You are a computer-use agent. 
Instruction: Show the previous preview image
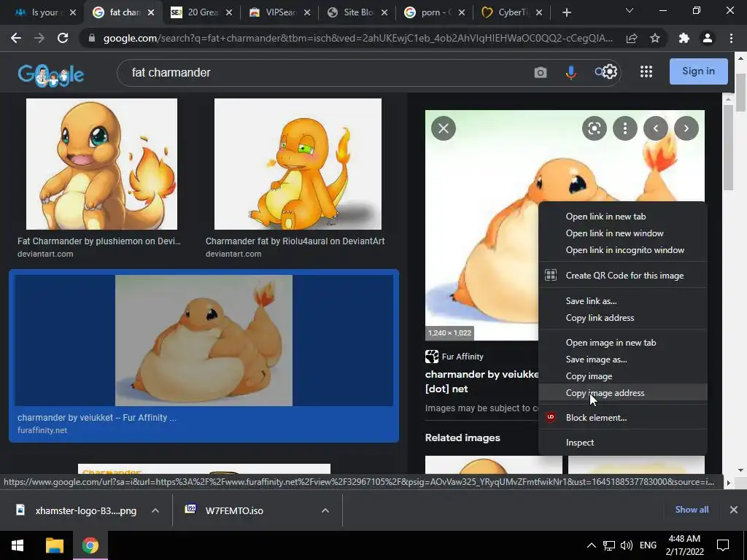pos(656,128)
